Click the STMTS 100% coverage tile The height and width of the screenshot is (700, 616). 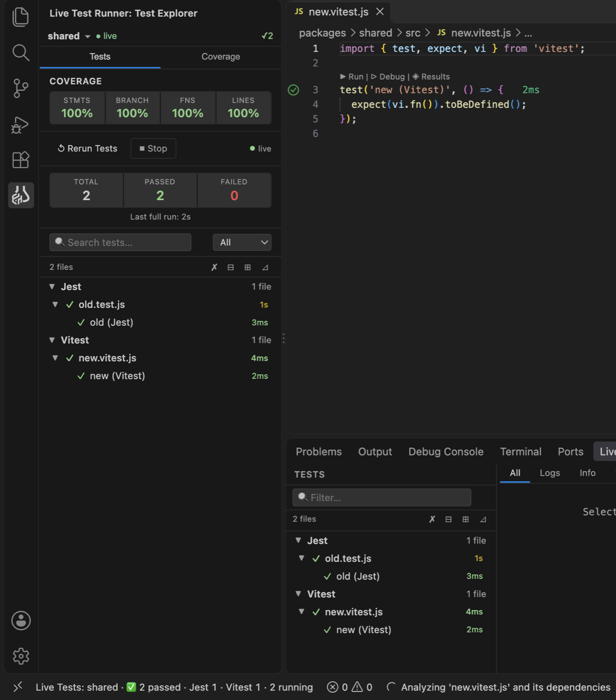pyautogui.click(x=77, y=107)
